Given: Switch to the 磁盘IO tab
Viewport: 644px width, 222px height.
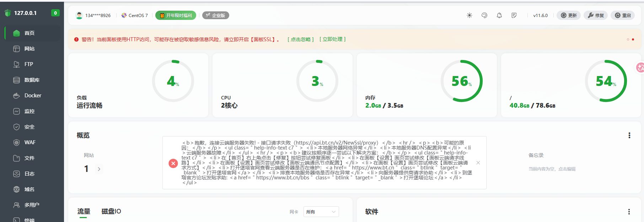Looking at the screenshot, I should pyautogui.click(x=111, y=211).
